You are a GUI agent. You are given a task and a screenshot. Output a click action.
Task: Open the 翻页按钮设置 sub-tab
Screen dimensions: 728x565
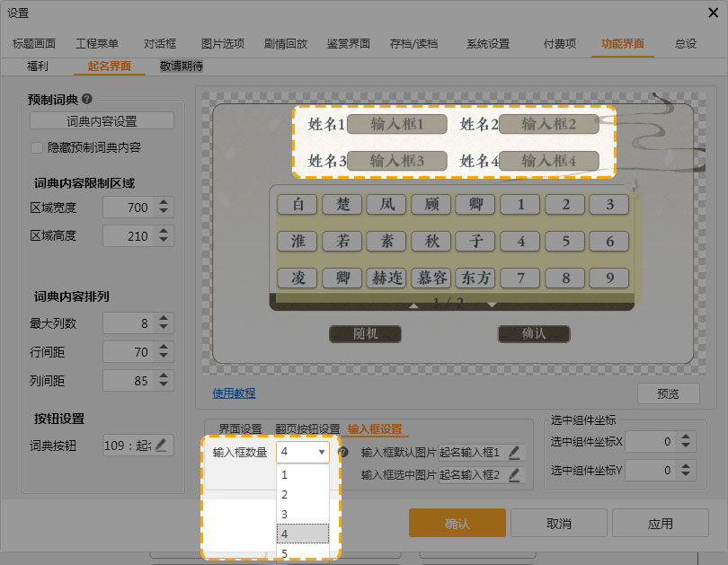(x=306, y=428)
